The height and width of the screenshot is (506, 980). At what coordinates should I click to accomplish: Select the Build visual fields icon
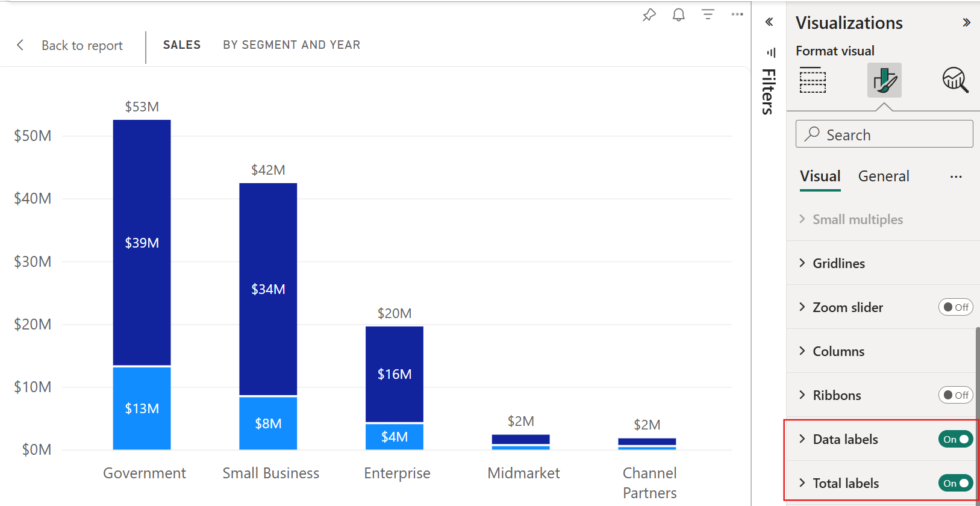tap(813, 80)
